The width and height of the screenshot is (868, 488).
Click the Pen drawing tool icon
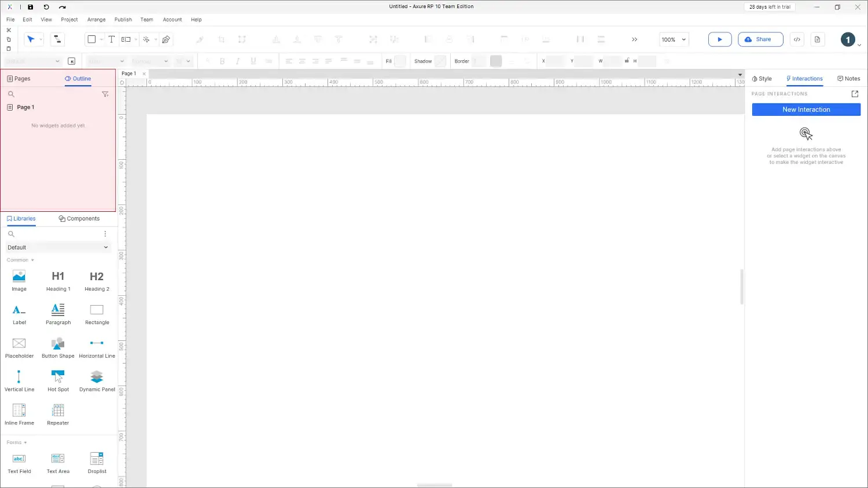pos(166,39)
